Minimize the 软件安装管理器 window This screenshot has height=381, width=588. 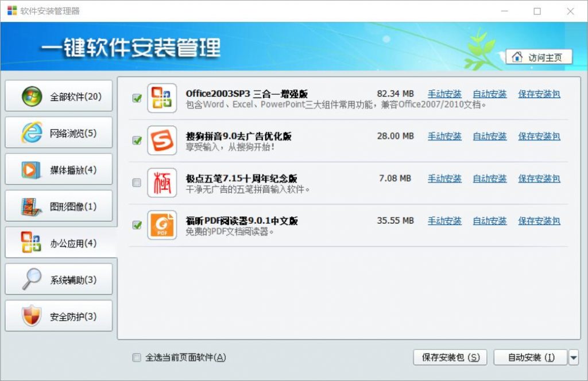tap(504, 11)
